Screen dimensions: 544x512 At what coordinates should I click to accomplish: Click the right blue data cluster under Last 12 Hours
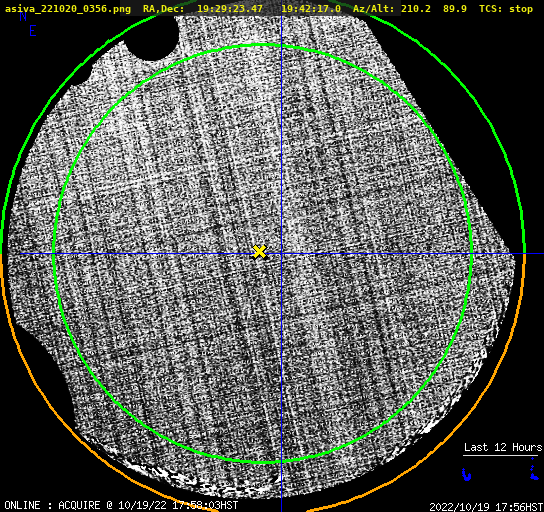pos(534,470)
